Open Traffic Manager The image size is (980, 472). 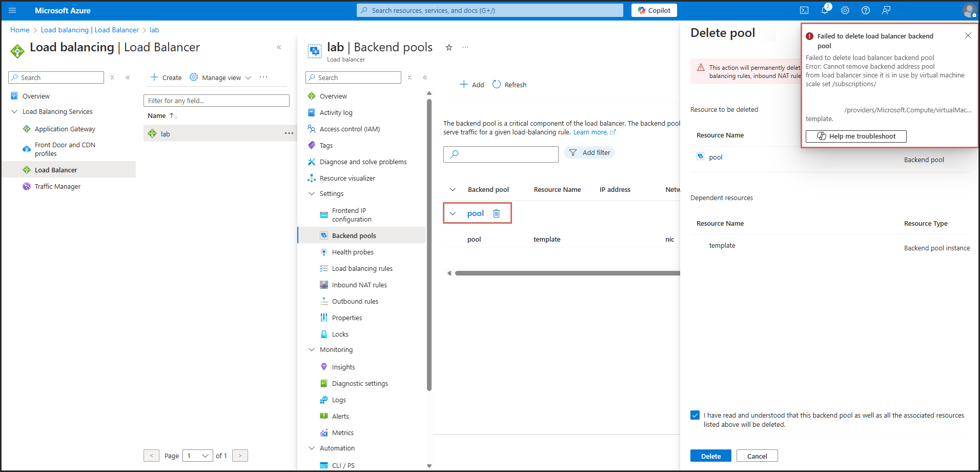click(x=57, y=186)
